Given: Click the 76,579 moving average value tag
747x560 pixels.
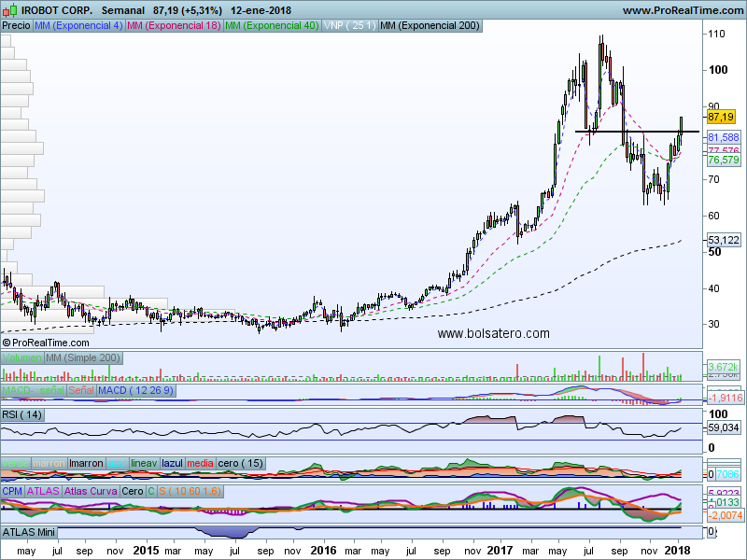Looking at the screenshot, I should coord(723,160).
